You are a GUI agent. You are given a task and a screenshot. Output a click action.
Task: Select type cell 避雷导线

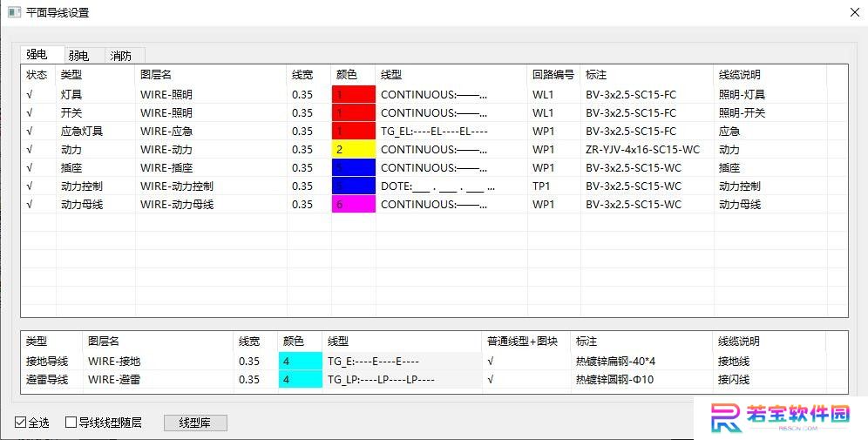pos(47,380)
